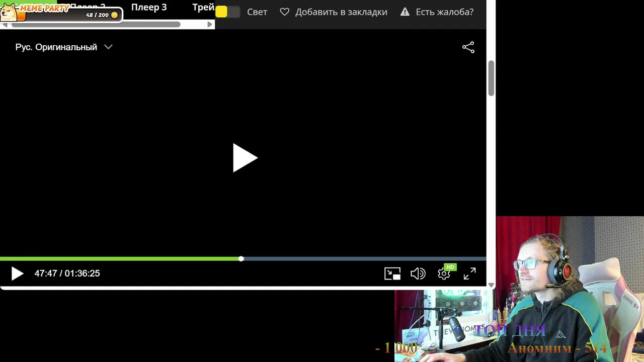
Task: Click the warning triangle complaint icon
Action: pyautogui.click(x=405, y=12)
